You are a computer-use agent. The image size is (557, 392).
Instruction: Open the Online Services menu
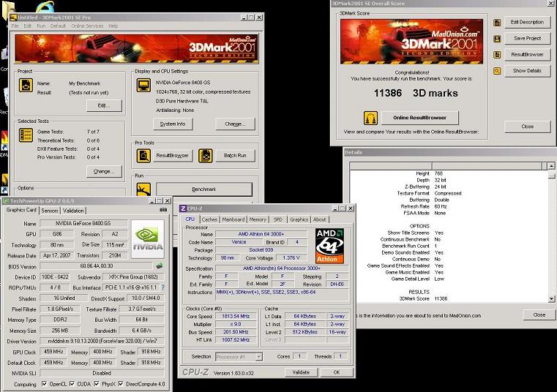click(x=87, y=26)
